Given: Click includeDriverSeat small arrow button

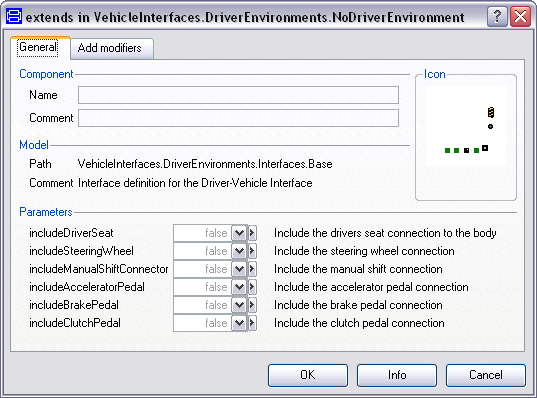Looking at the screenshot, I should point(252,233).
